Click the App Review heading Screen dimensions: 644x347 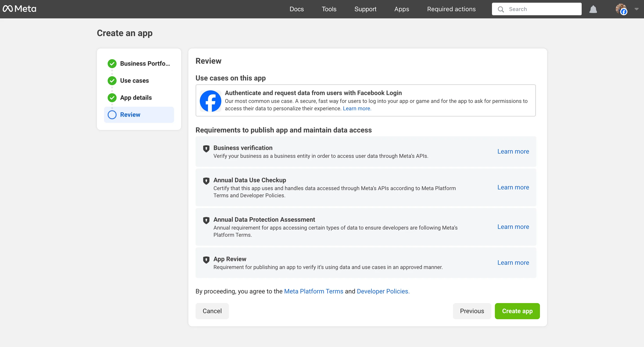pos(230,259)
